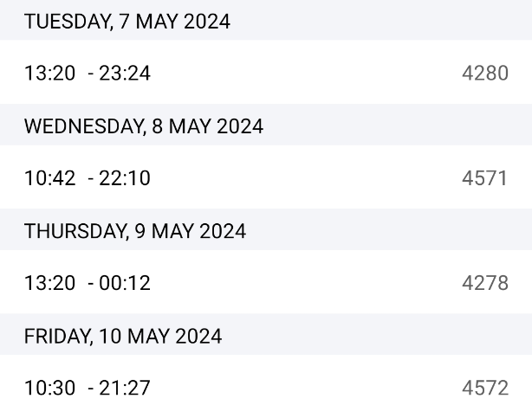Viewport: 532px width, 418px height.
Task: Click end time 23:24
Action: tap(125, 74)
